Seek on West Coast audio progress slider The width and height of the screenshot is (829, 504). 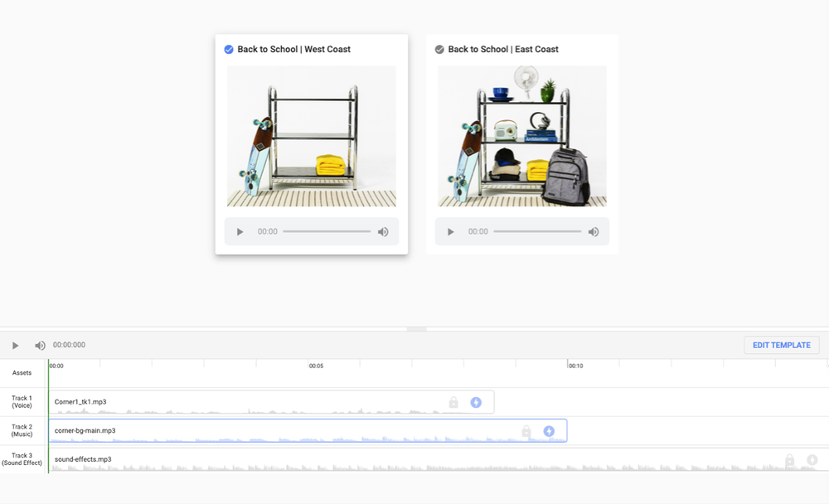(327, 232)
